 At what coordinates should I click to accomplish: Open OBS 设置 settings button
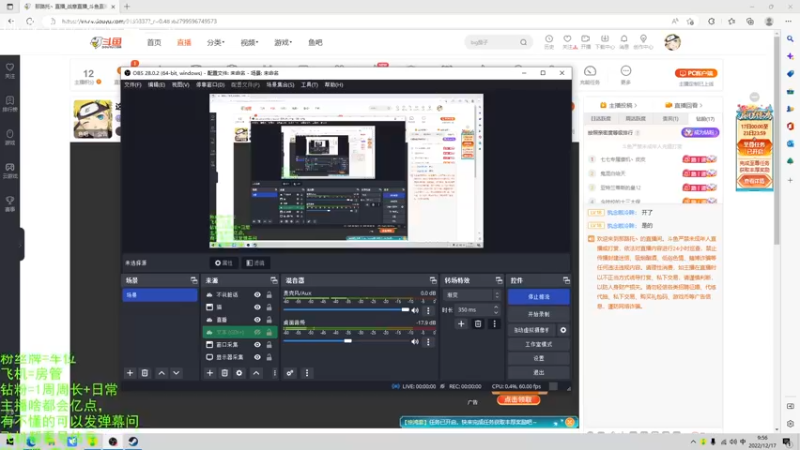tap(538, 358)
